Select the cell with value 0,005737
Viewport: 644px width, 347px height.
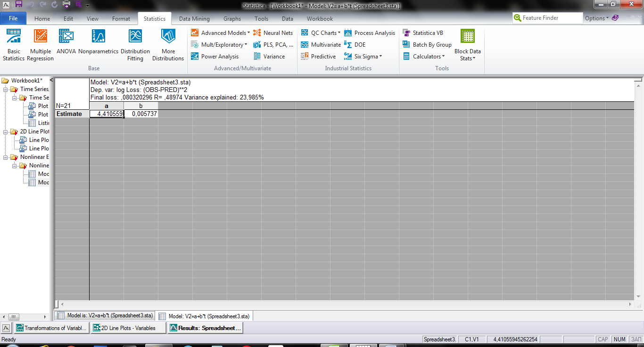pyautogui.click(x=141, y=114)
